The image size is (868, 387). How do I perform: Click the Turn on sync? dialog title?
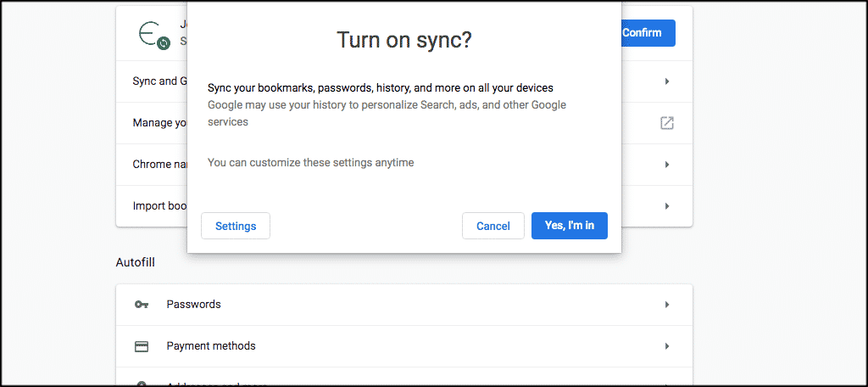[x=404, y=40]
